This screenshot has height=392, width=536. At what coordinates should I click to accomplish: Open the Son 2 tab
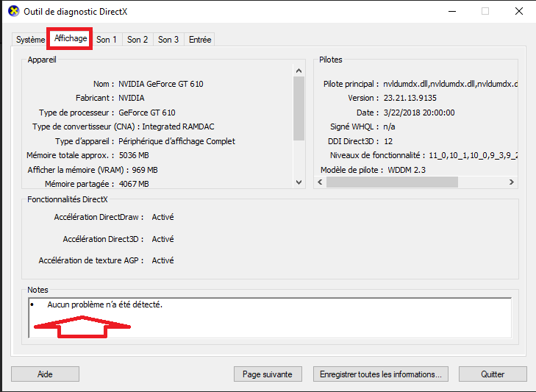[137, 40]
